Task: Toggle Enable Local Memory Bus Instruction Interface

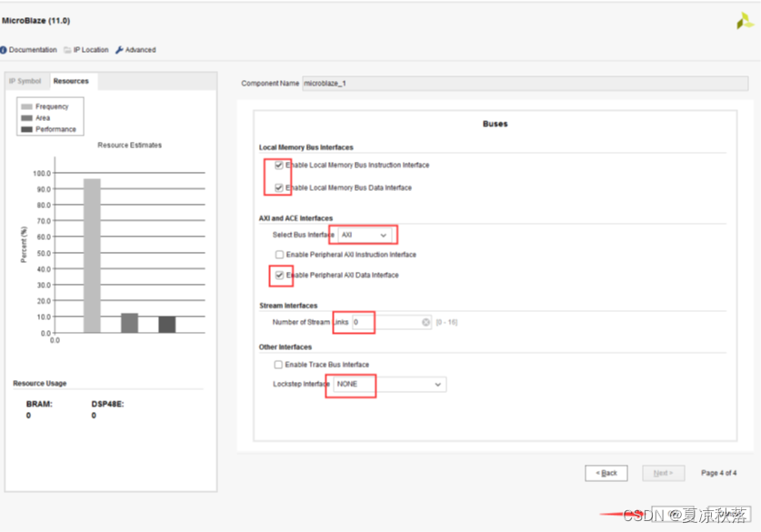Action: click(x=279, y=165)
